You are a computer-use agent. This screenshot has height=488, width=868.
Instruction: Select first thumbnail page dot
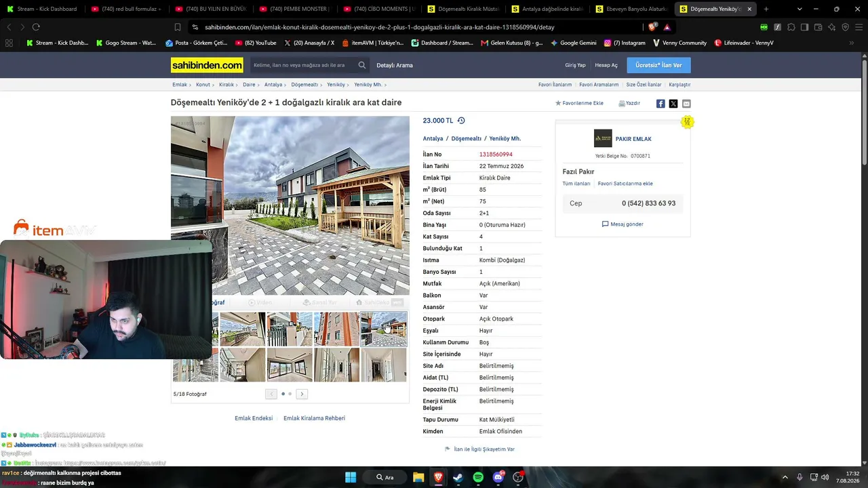click(x=283, y=394)
